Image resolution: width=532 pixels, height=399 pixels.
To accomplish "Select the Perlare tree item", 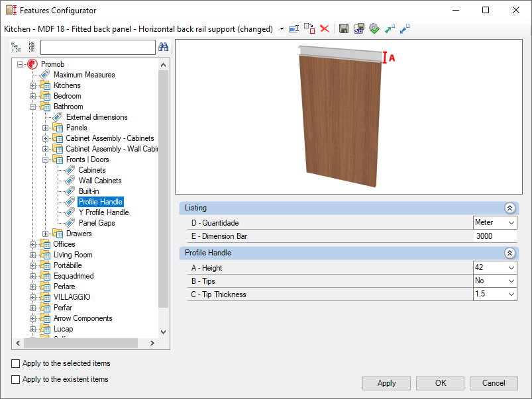I will [64, 287].
